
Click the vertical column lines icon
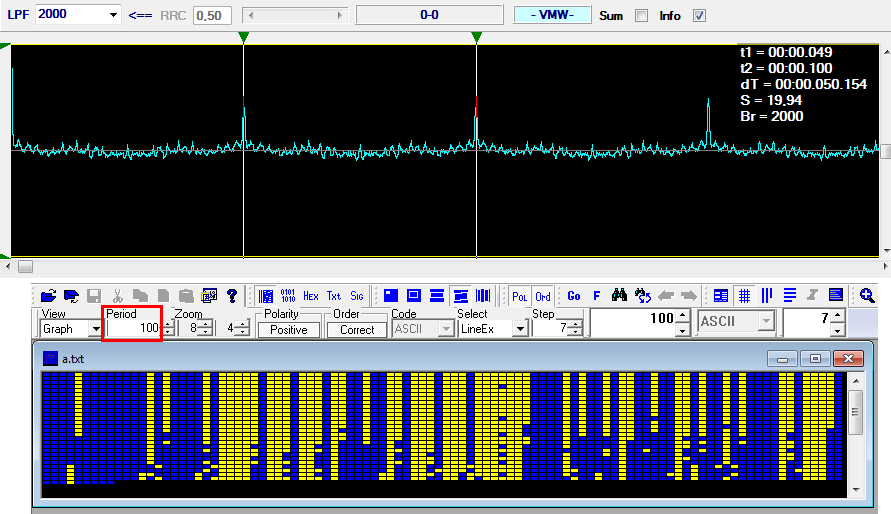pos(767,296)
